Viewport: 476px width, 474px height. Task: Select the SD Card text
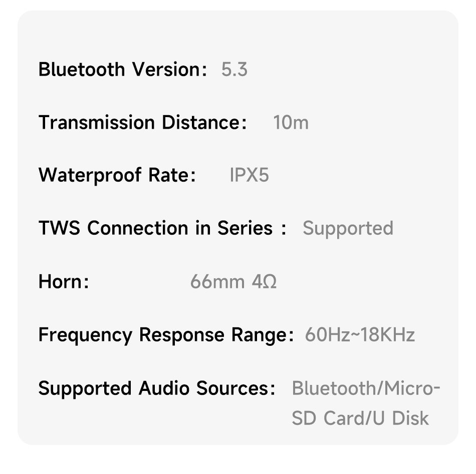(328, 418)
